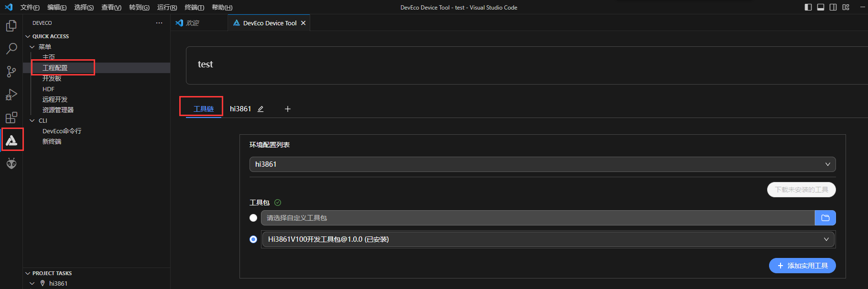Click the pencil edit icon beside hi3861

pyautogui.click(x=260, y=109)
